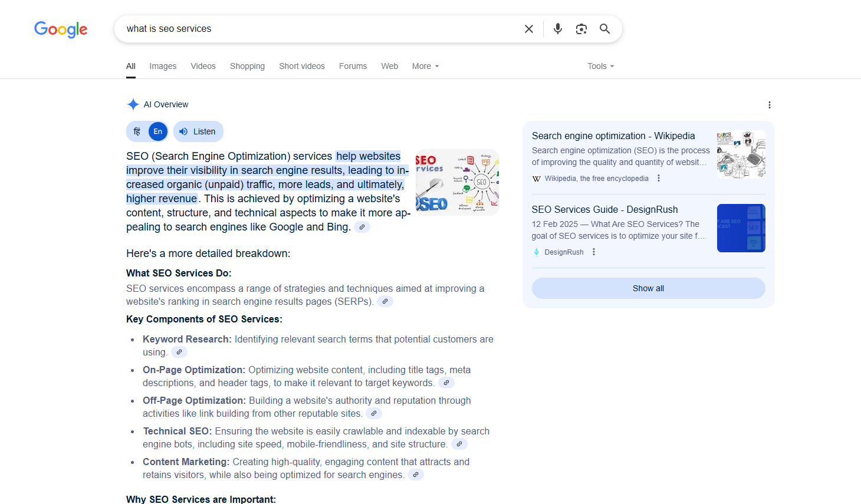Play the Listen audio button
Viewport: 861px width, 504px height.
[198, 131]
